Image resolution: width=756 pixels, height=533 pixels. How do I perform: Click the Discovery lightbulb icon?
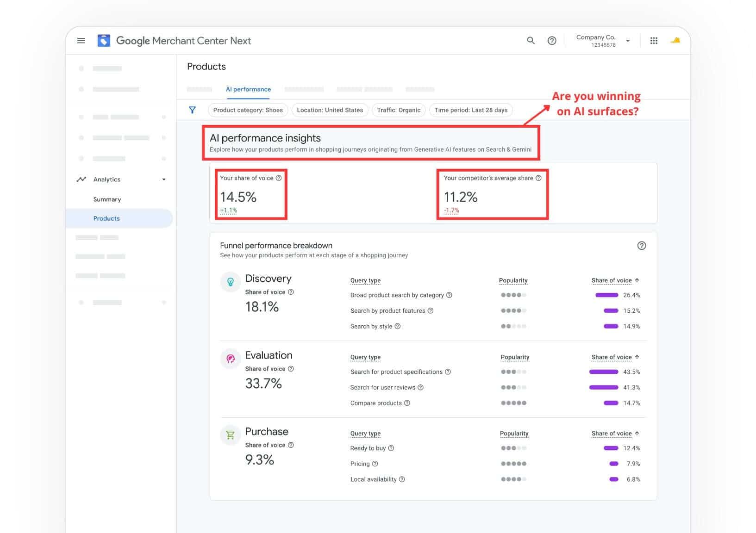coord(231,282)
